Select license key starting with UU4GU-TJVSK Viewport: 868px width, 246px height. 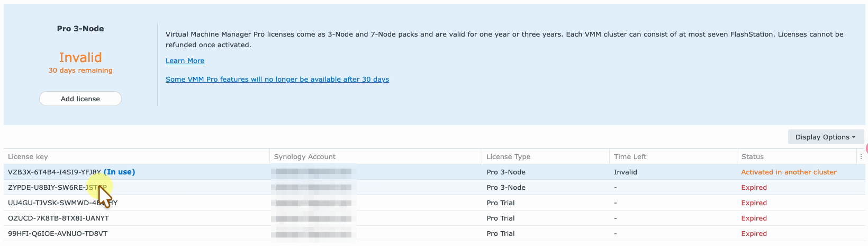coord(62,203)
